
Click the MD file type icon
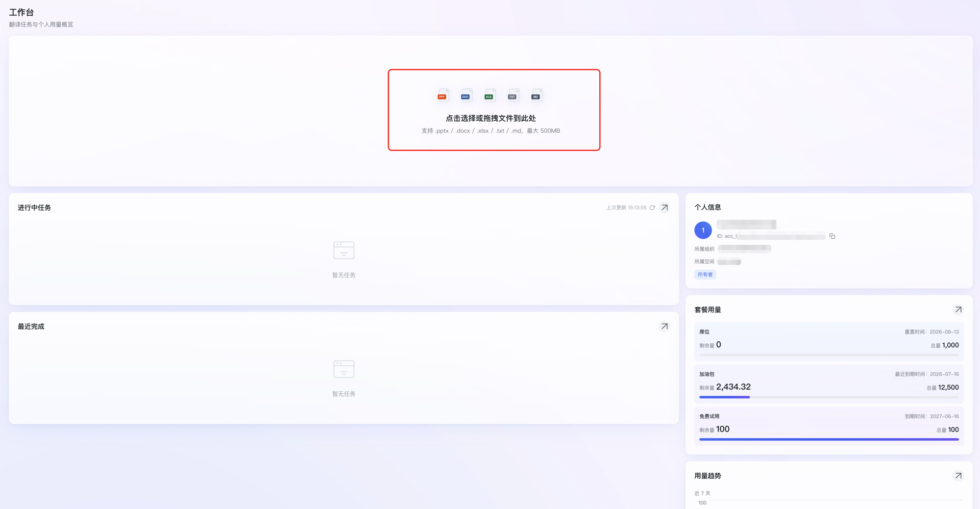537,95
